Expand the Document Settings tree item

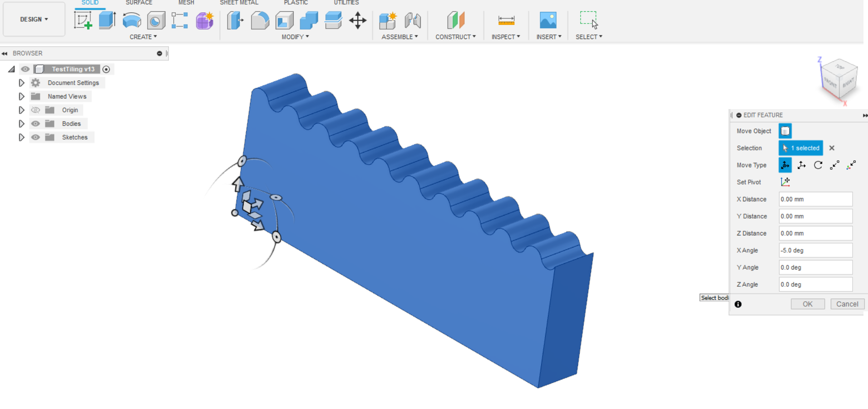click(x=21, y=82)
